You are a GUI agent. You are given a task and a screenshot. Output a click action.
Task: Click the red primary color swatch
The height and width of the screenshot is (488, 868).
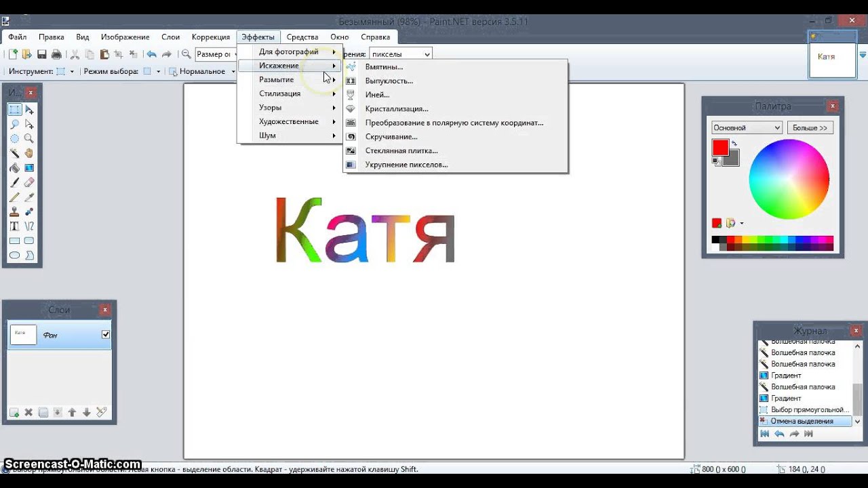(720, 147)
